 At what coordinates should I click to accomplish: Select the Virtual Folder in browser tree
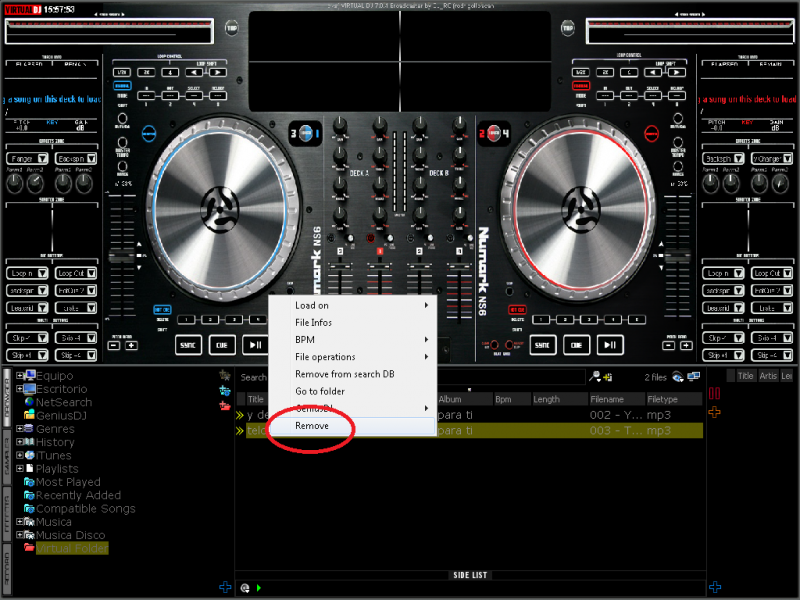[70, 548]
